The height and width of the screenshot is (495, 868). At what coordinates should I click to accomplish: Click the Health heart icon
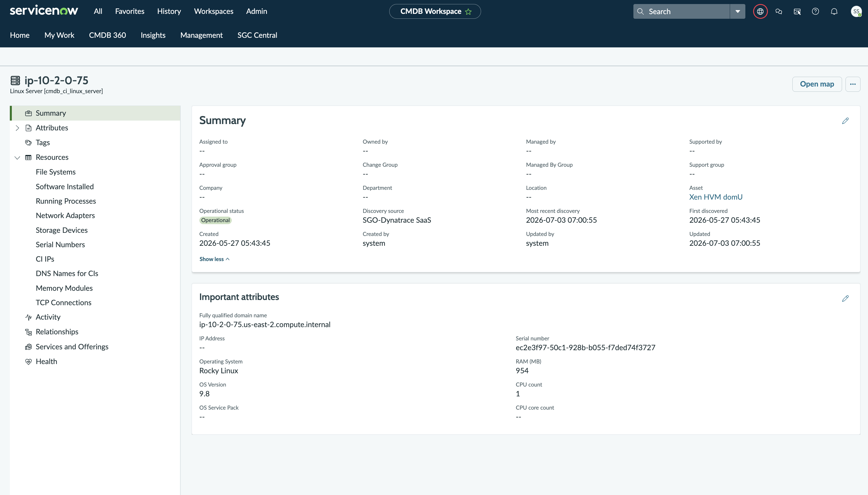click(x=29, y=362)
